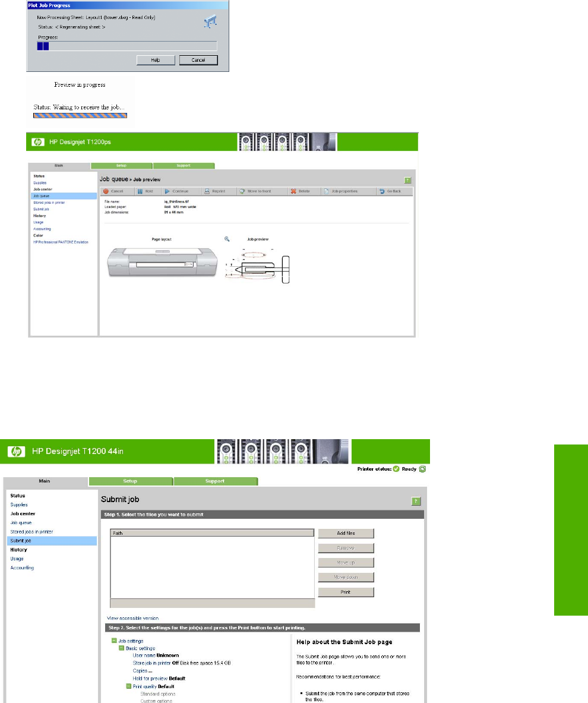This screenshot has width=588, height=703.
Task: Click Add files button
Action: pyautogui.click(x=346, y=534)
